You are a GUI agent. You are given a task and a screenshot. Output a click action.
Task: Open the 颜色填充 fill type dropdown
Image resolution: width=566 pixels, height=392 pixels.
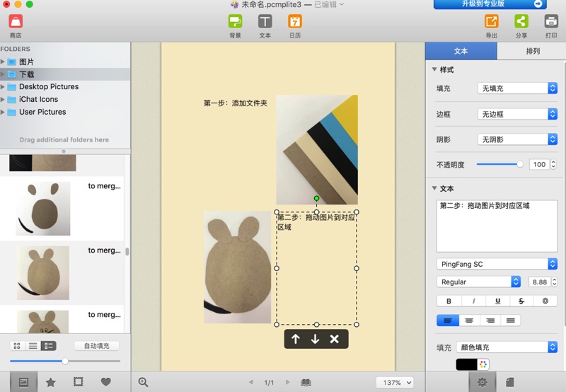[x=507, y=347]
